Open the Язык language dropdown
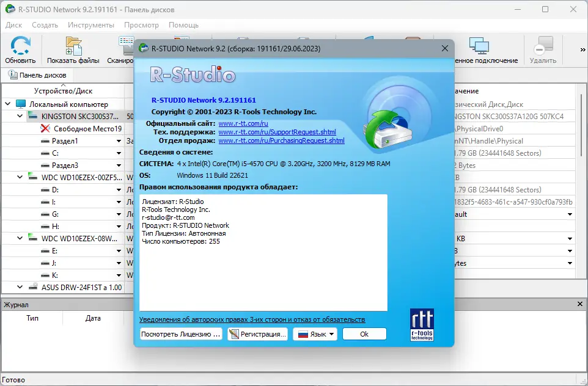Image resolution: width=588 pixels, height=386 pixels. coord(315,334)
